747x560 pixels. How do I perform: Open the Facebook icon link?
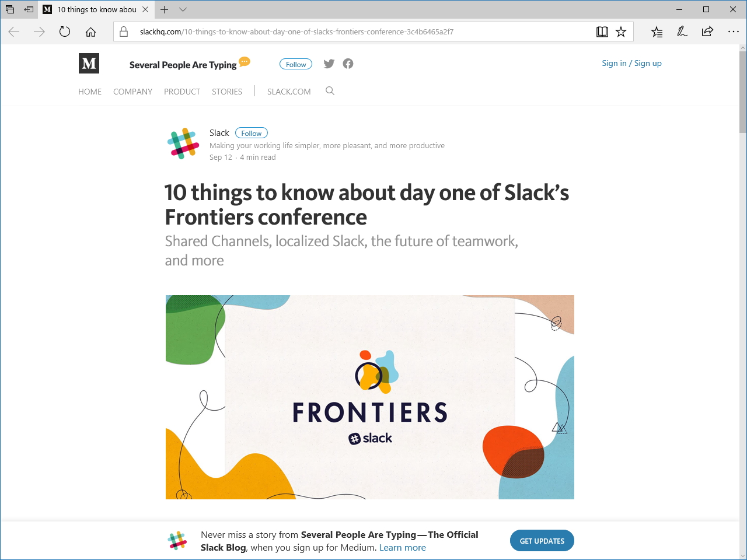click(348, 64)
